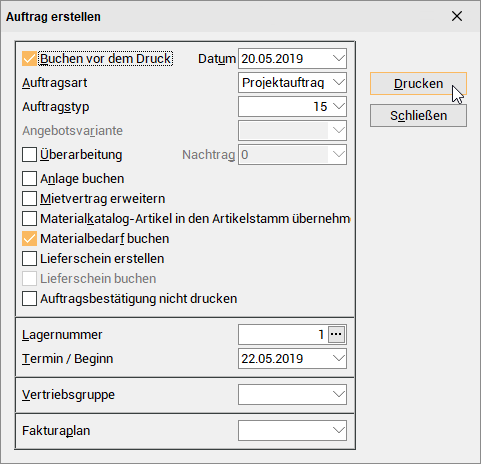Click the Drucken button
The height and width of the screenshot is (464, 481).
pos(418,84)
